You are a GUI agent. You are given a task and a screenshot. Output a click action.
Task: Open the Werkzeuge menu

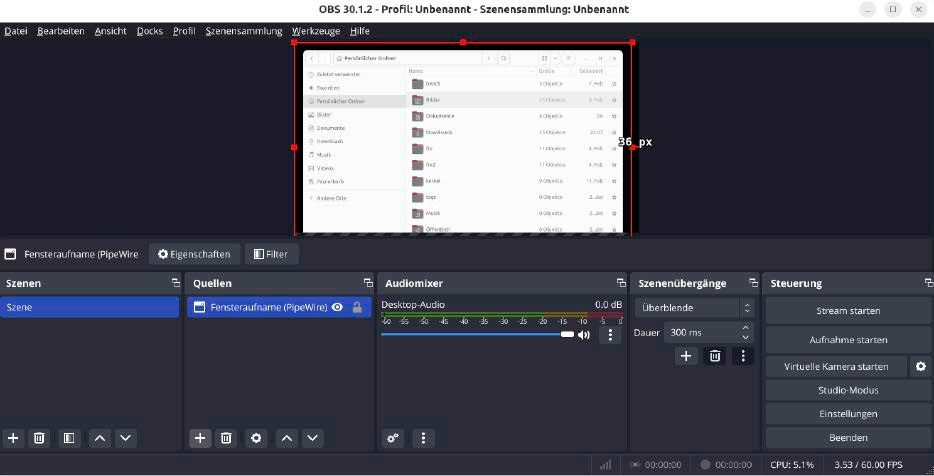click(316, 31)
